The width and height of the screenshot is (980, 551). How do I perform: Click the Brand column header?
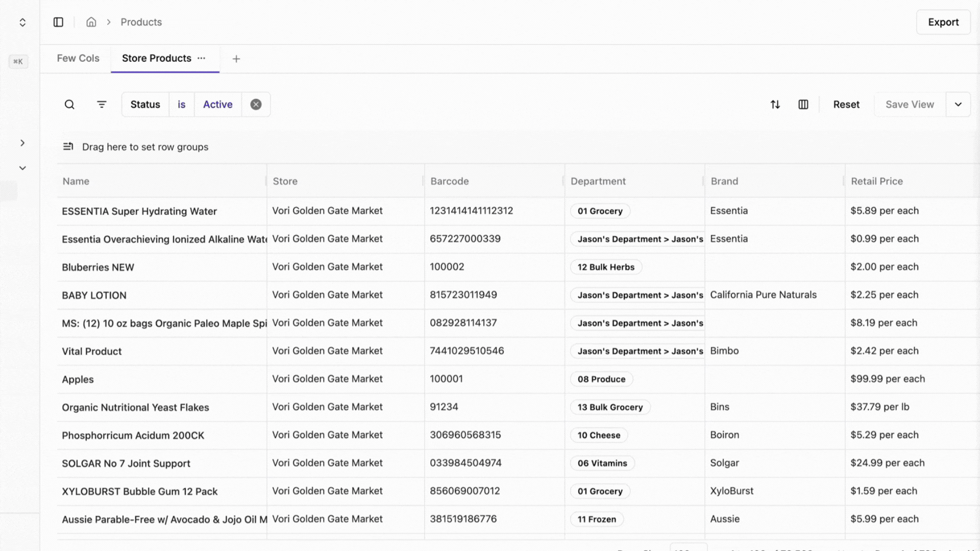[x=724, y=181]
